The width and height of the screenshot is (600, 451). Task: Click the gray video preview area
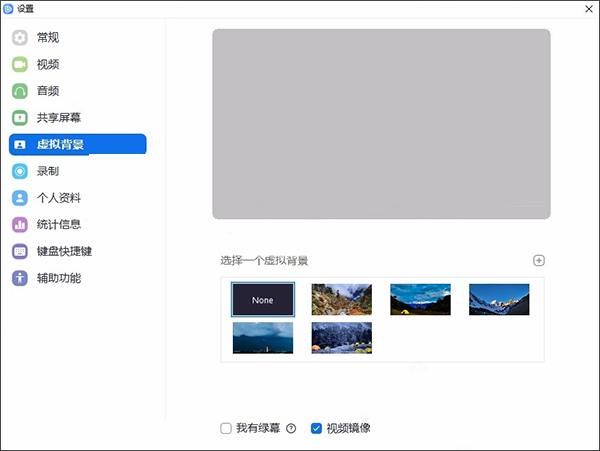pos(382,124)
